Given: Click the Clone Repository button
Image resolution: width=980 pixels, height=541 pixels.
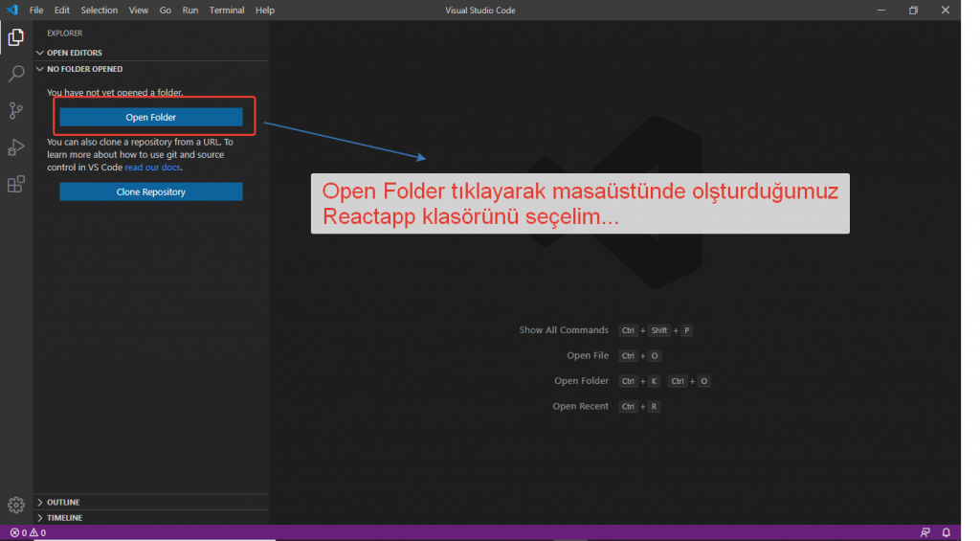Looking at the screenshot, I should pyautogui.click(x=151, y=192).
